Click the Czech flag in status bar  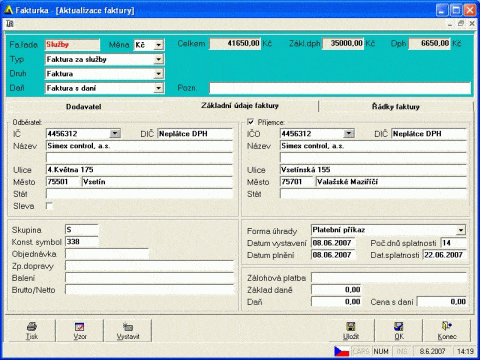pos(342,351)
